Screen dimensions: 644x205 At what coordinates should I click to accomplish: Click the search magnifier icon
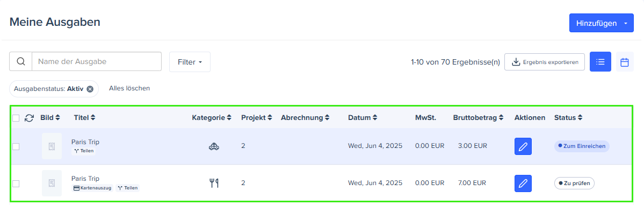[20, 62]
